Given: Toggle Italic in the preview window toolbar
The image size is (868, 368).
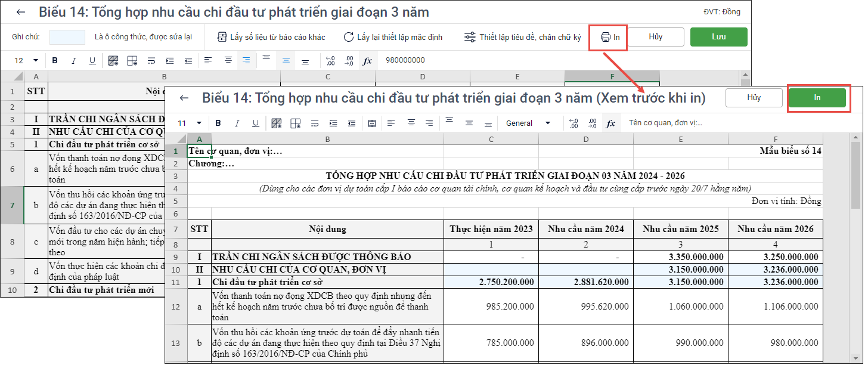Looking at the screenshot, I should pos(237,123).
